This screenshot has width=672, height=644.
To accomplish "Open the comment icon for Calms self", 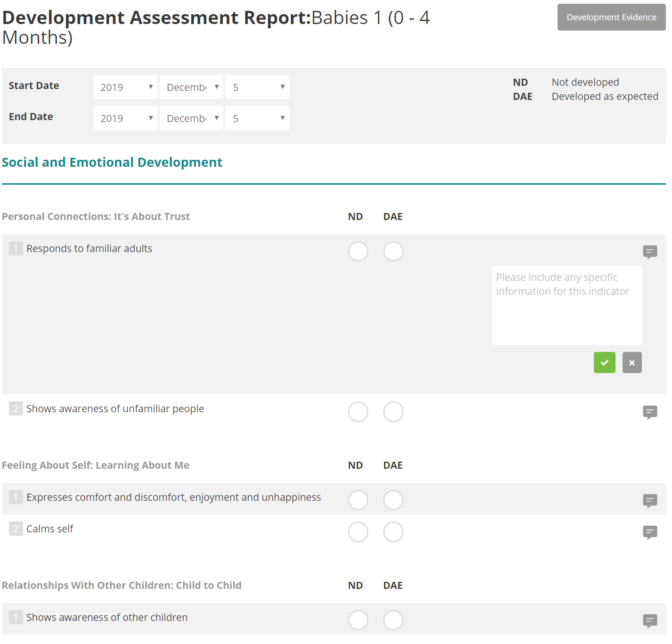I will tap(650, 533).
